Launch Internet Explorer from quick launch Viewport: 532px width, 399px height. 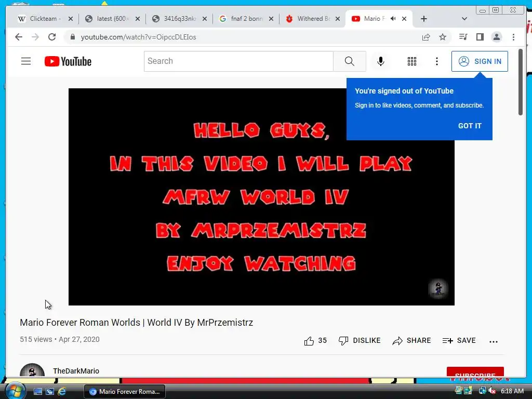pos(62,392)
